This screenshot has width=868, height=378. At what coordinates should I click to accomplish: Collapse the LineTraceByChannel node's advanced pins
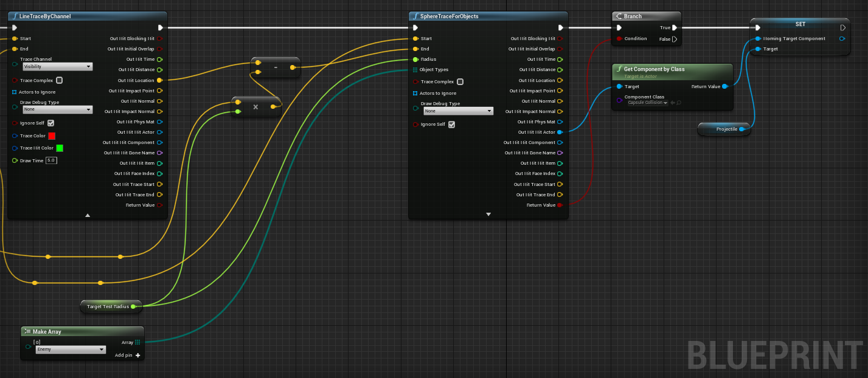(x=88, y=215)
